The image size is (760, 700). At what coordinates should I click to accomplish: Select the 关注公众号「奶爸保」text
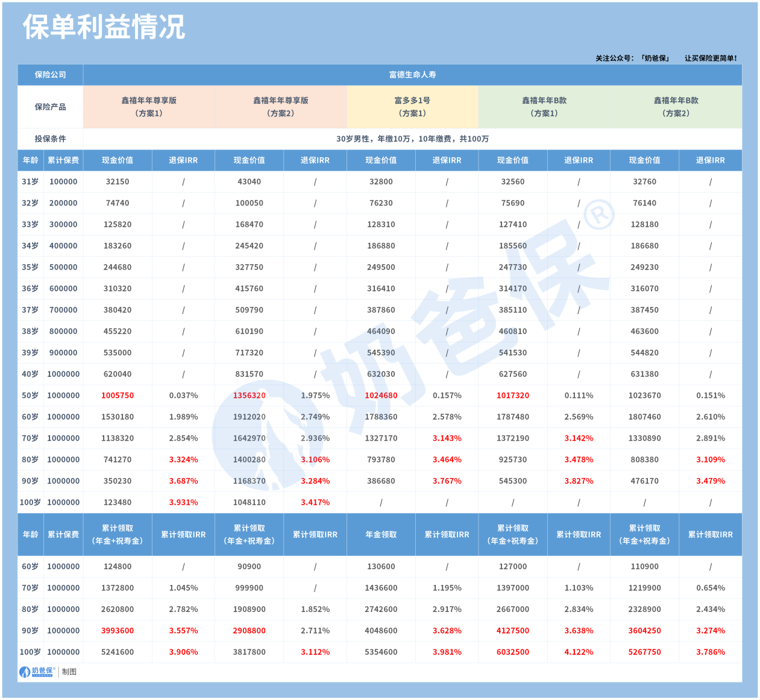[632, 58]
